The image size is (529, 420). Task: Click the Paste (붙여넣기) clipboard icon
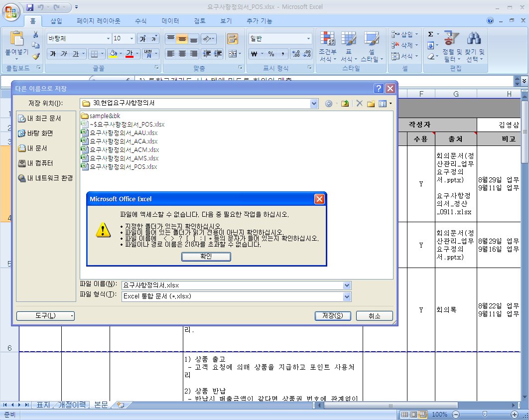[17, 39]
